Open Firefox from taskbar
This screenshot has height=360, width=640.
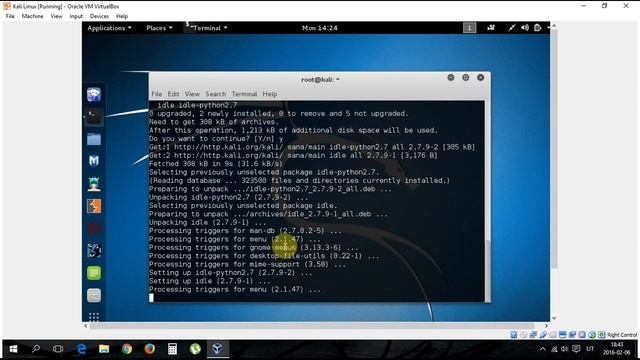149,349
